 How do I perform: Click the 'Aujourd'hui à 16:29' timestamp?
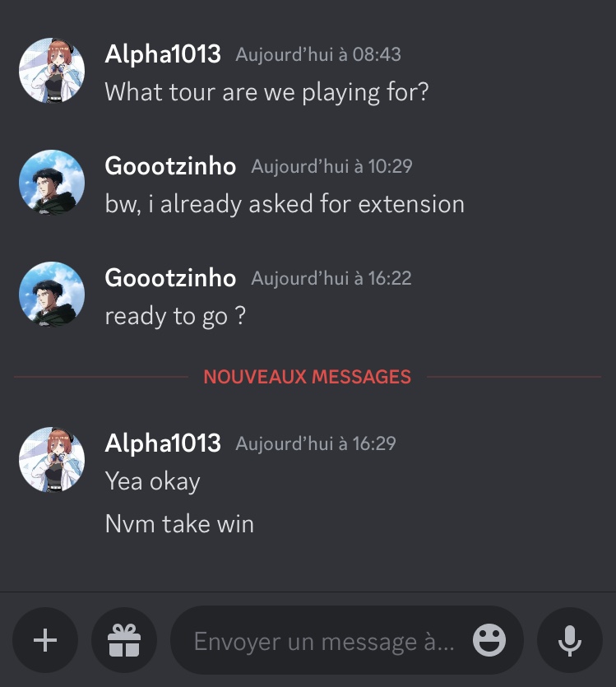[316, 443]
